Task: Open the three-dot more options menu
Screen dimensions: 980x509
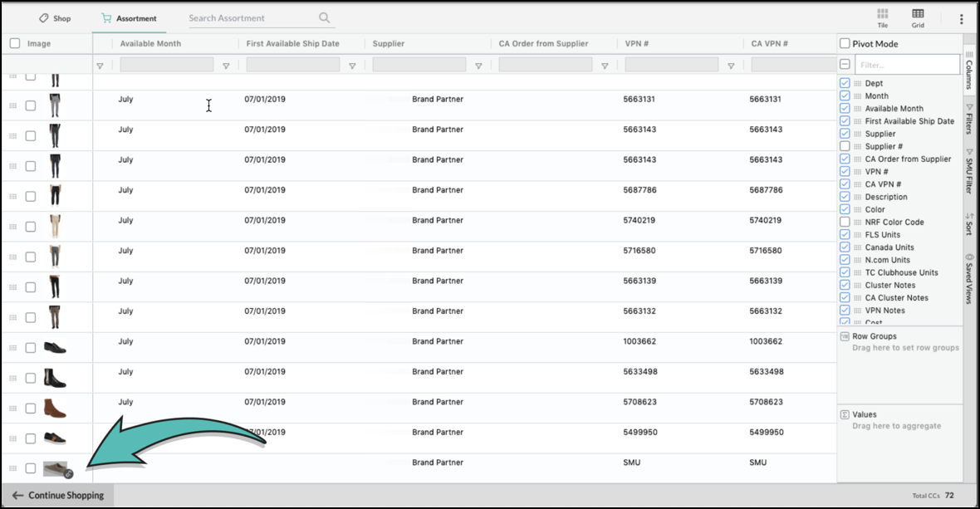Action: 962,19
